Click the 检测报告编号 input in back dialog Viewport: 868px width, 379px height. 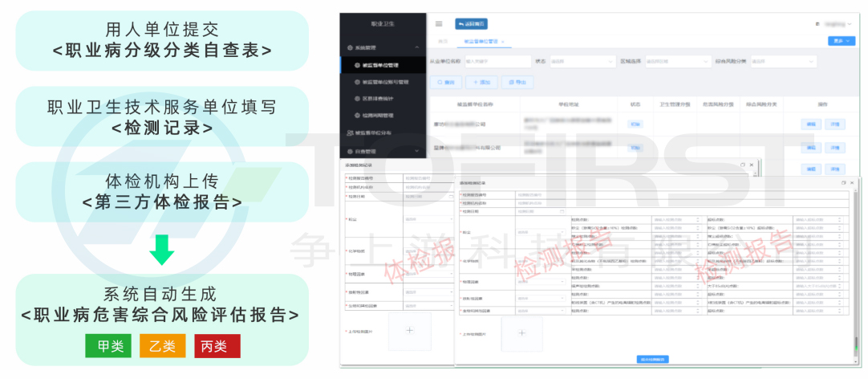pyautogui.click(x=429, y=178)
